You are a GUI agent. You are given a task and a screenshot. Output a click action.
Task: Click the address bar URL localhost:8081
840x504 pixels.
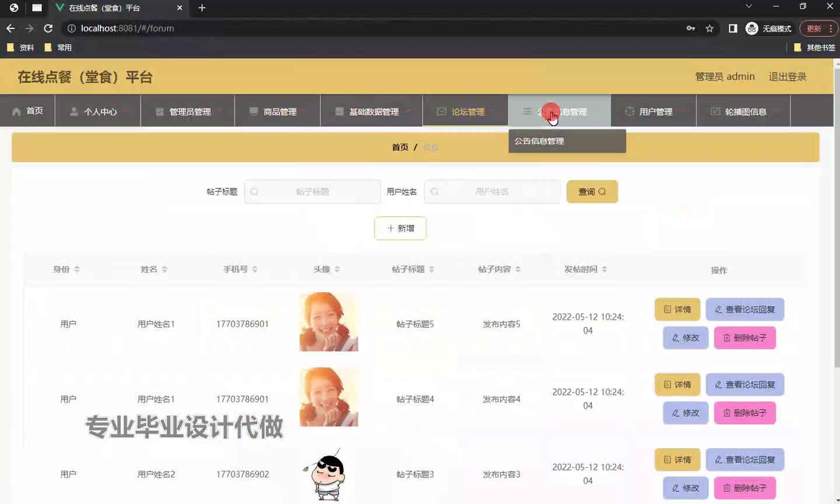click(127, 28)
